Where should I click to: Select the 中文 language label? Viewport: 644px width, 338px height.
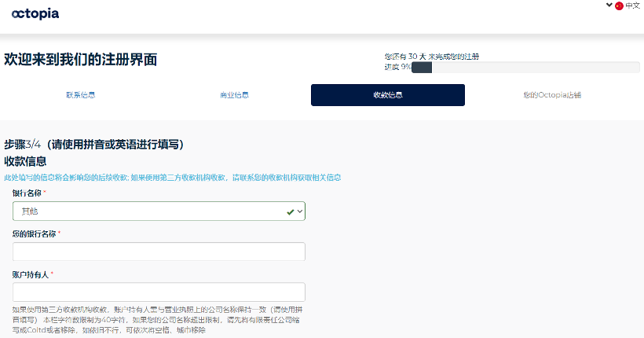click(632, 6)
